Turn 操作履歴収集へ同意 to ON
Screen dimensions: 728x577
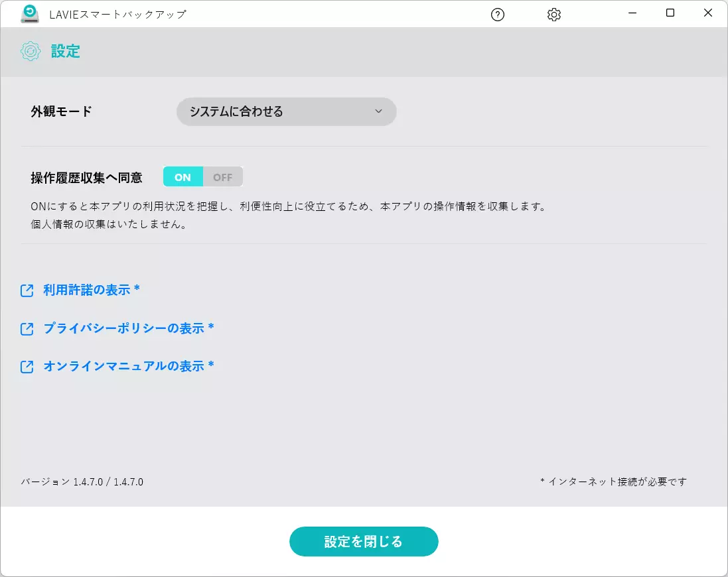tap(183, 176)
